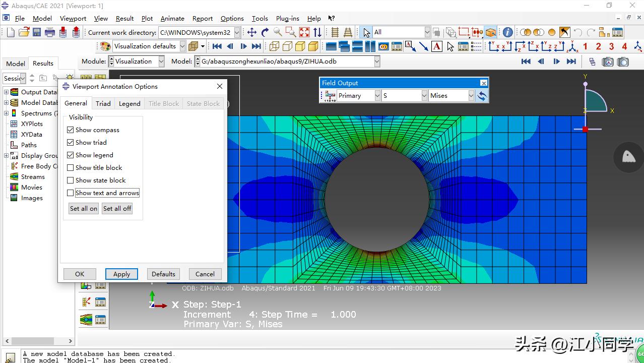This screenshot has height=363, width=644.
Task: Click the Auto-Fit View icon
Action: coord(304,32)
